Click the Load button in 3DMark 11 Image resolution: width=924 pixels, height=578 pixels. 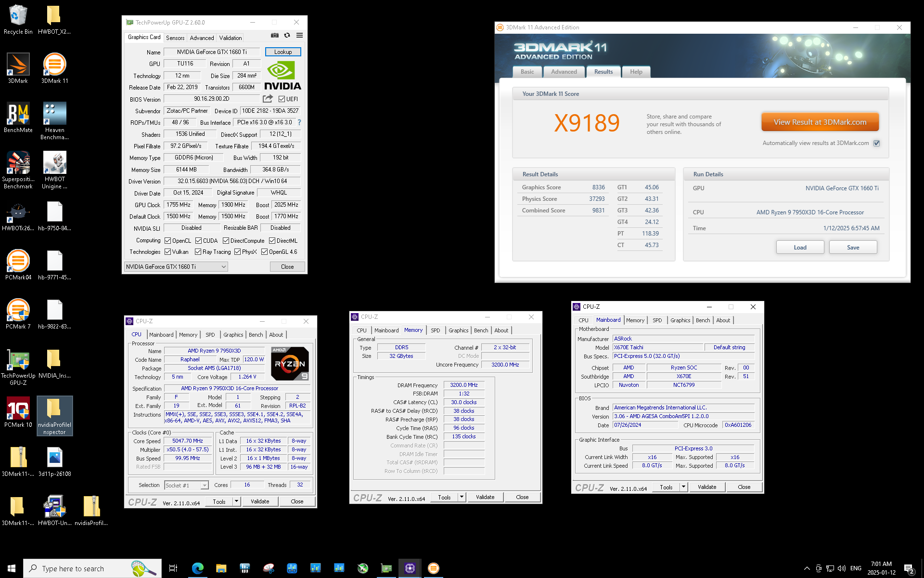pos(800,248)
